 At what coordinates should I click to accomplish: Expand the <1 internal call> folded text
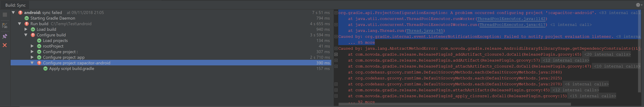pos(571,25)
